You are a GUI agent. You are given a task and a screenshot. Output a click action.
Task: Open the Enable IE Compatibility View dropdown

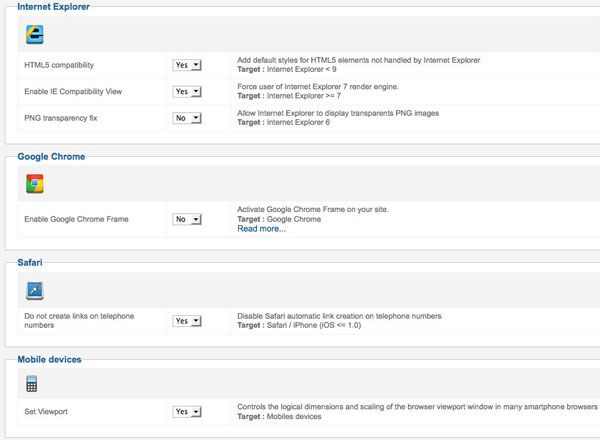(x=187, y=91)
